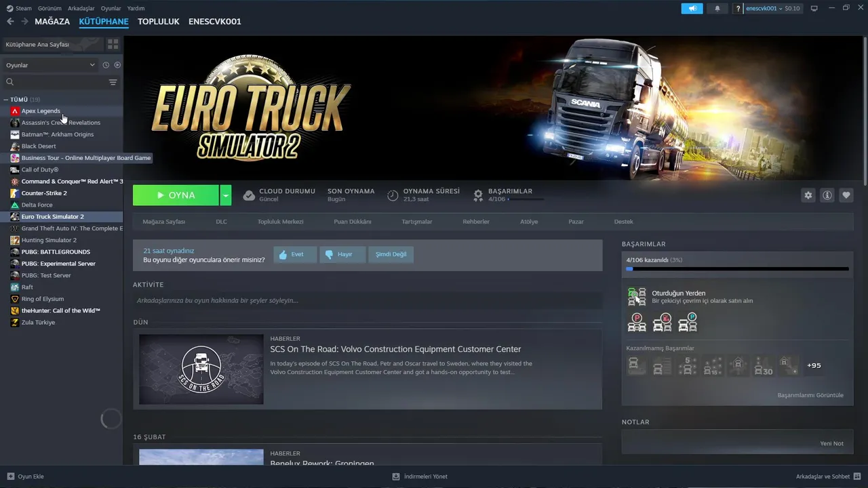Click the thumbs up Evet button
Viewport: 868px width, 488px height.
pyautogui.click(x=295, y=255)
